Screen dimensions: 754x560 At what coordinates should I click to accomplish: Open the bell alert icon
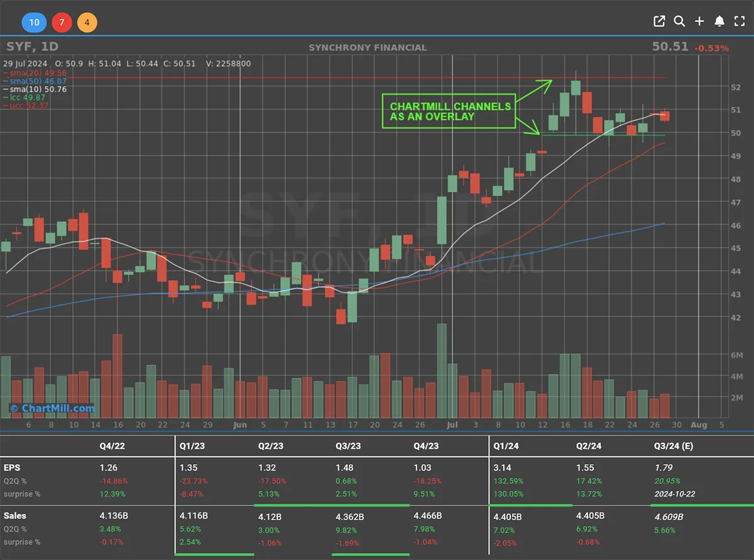tap(719, 21)
